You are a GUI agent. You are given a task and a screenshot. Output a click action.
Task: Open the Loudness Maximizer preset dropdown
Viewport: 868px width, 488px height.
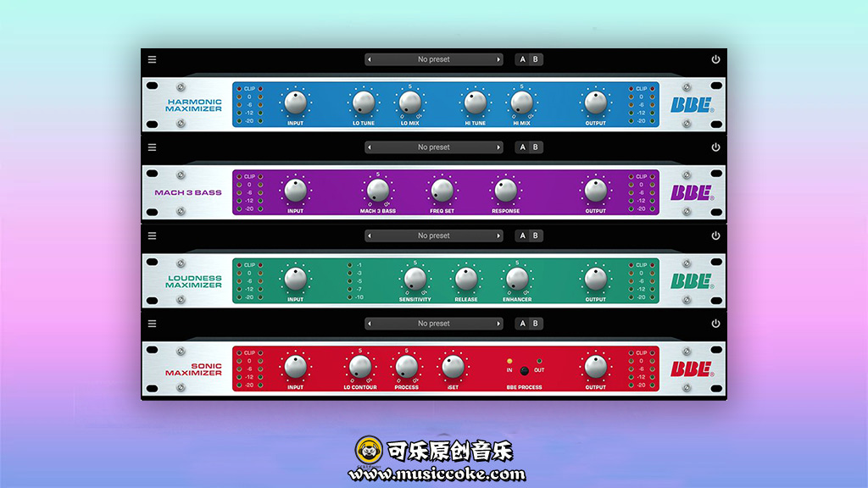[x=434, y=236]
